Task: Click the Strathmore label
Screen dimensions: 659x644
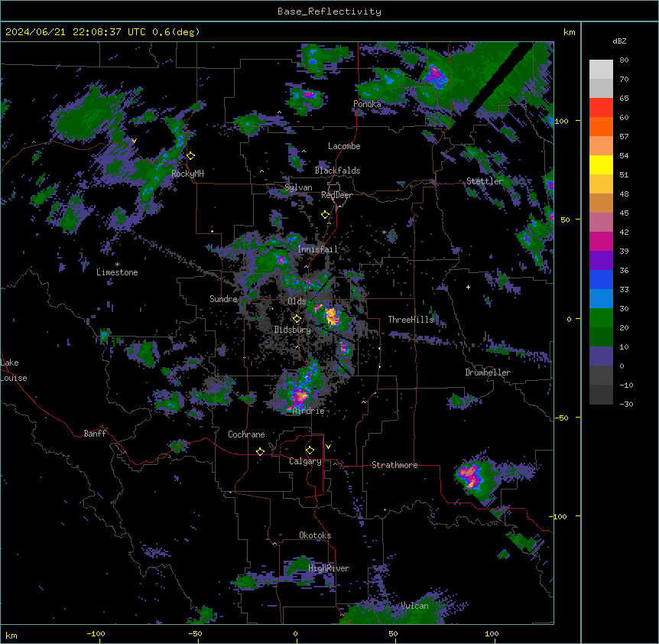Action: click(x=394, y=465)
